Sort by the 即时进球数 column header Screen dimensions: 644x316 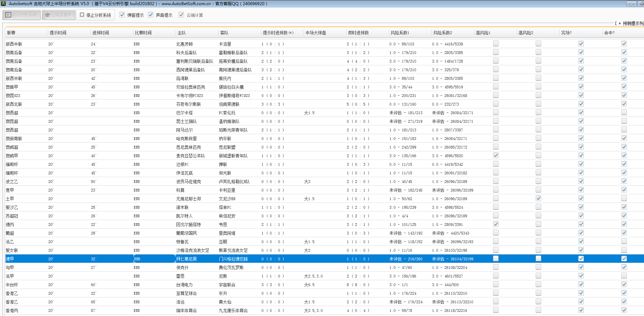[358, 33]
